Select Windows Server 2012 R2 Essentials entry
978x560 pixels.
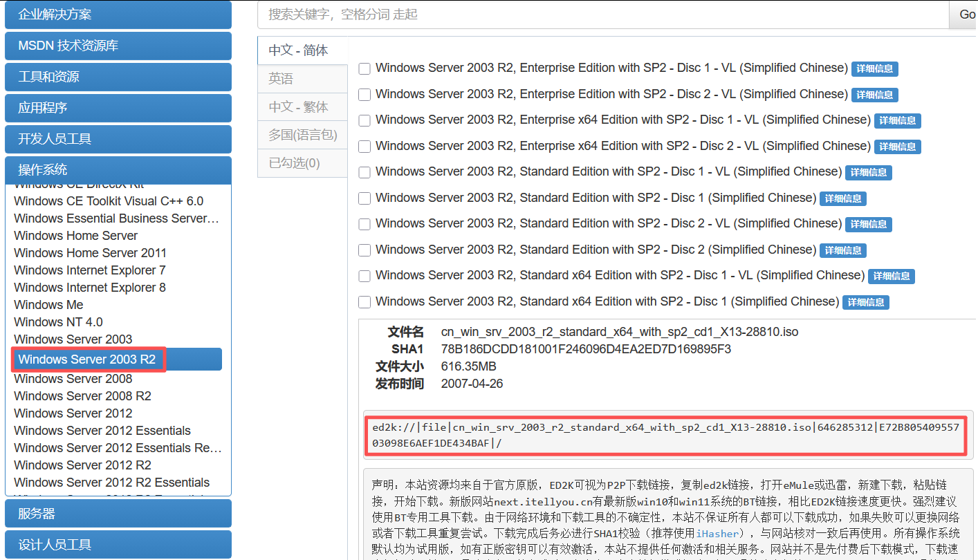point(111,483)
